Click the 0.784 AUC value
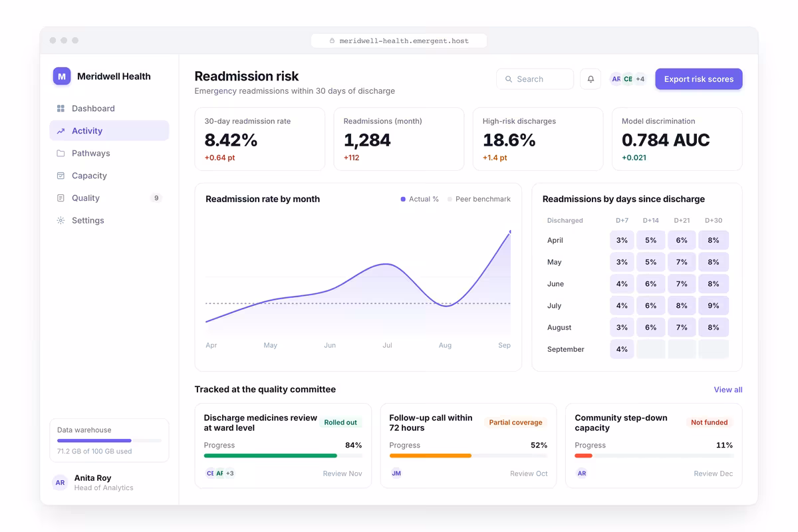The width and height of the screenshot is (798, 532). point(666,140)
